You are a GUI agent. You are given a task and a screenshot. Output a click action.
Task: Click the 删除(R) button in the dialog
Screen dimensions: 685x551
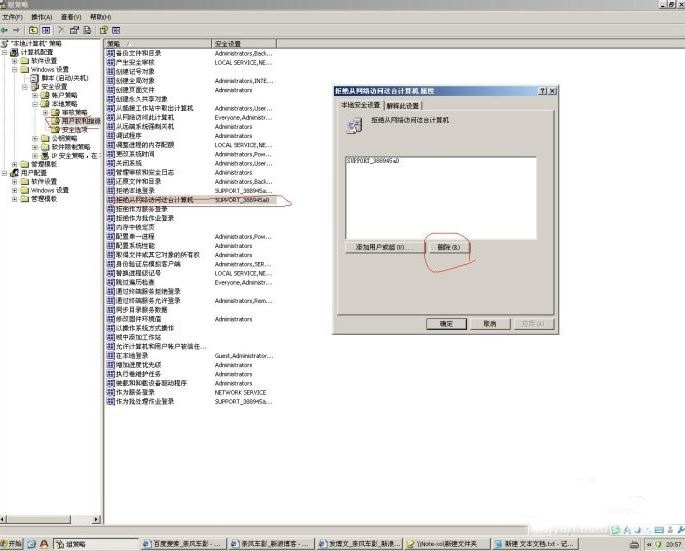[x=447, y=246]
